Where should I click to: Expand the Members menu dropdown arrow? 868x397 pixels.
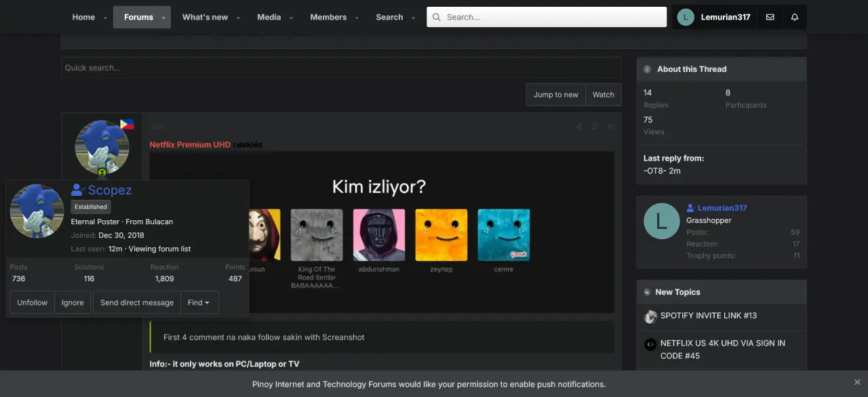357,18
